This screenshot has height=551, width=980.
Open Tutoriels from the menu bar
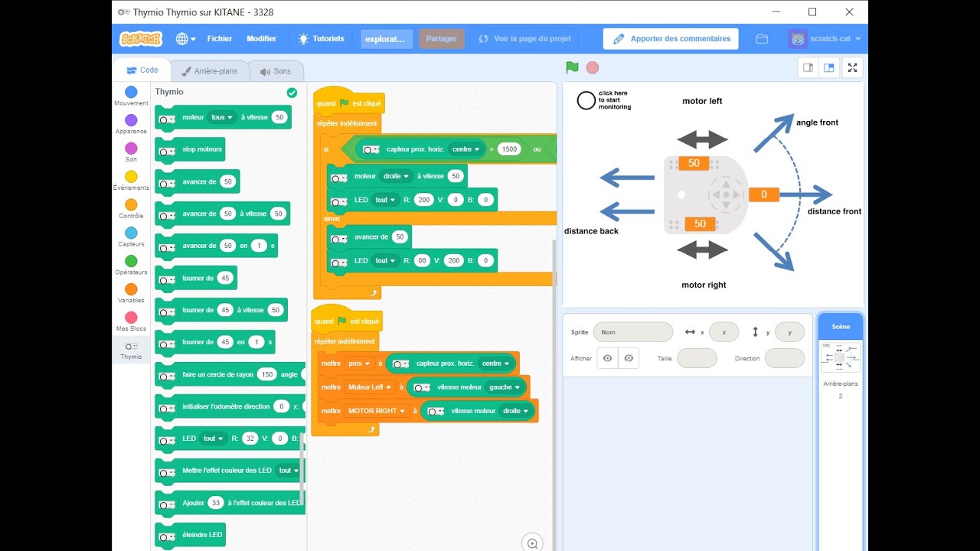(x=321, y=38)
